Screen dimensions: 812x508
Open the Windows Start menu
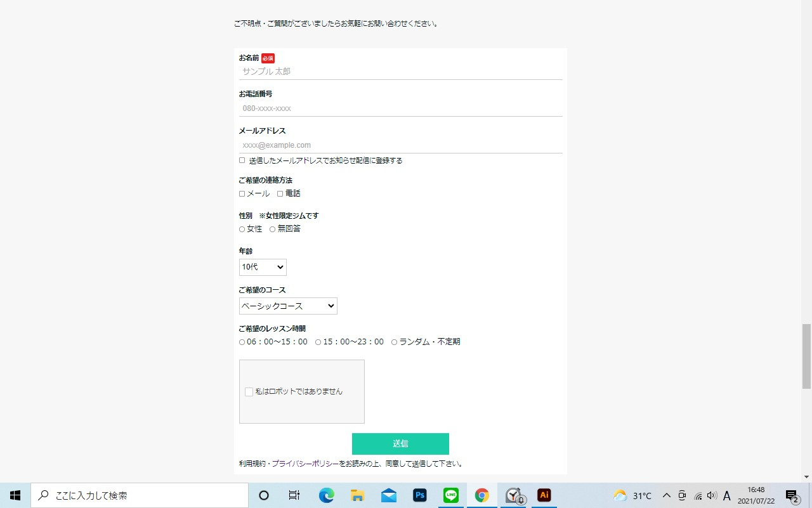pyautogui.click(x=15, y=495)
